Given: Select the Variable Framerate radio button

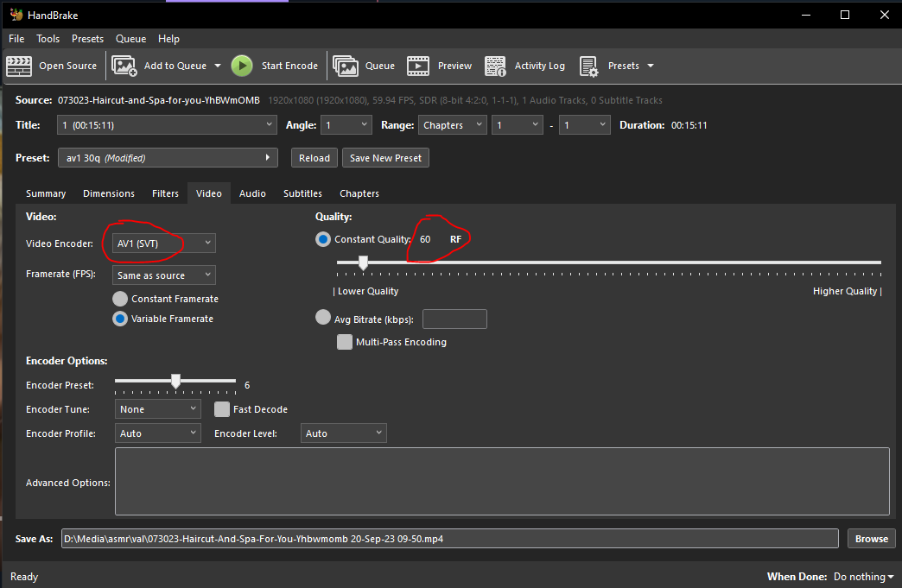Looking at the screenshot, I should (120, 319).
